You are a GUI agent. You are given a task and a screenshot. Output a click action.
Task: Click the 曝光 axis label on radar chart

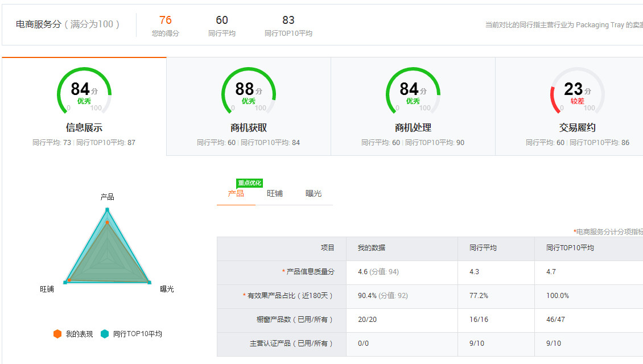pos(167,289)
